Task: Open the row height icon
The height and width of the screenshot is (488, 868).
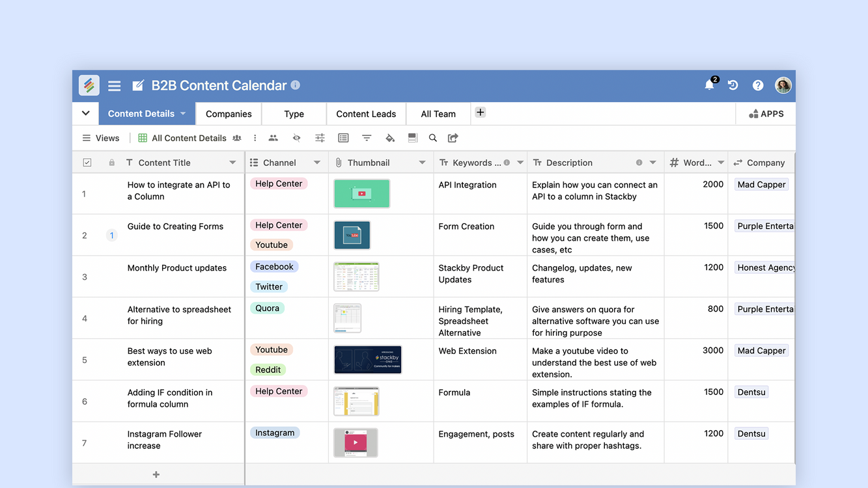Action: point(412,138)
